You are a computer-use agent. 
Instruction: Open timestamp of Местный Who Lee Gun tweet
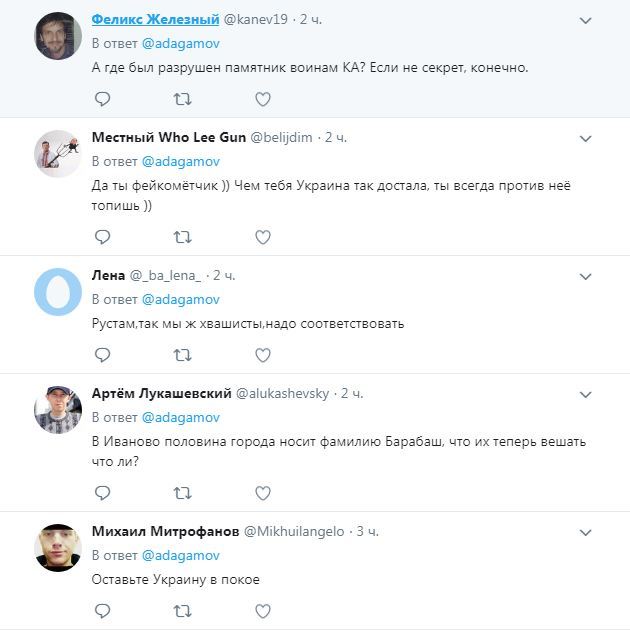pos(336,137)
